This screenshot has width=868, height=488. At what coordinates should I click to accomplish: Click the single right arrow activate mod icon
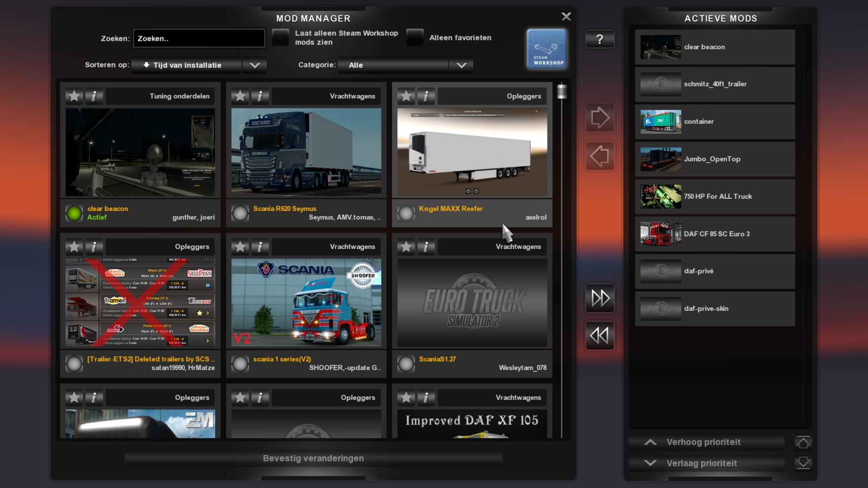click(x=599, y=118)
